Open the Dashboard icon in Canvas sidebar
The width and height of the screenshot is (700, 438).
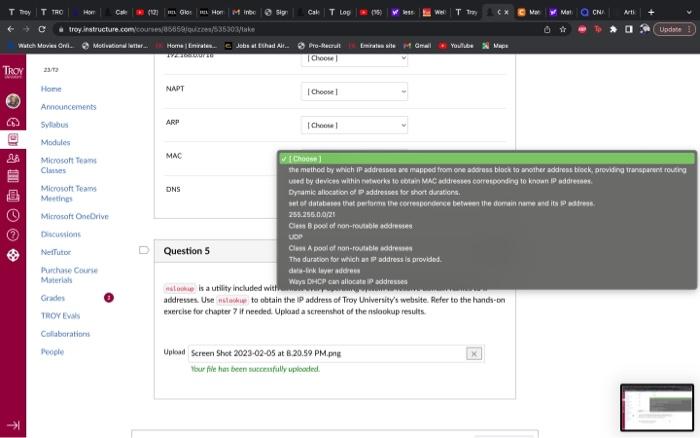pyautogui.click(x=13, y=121)
